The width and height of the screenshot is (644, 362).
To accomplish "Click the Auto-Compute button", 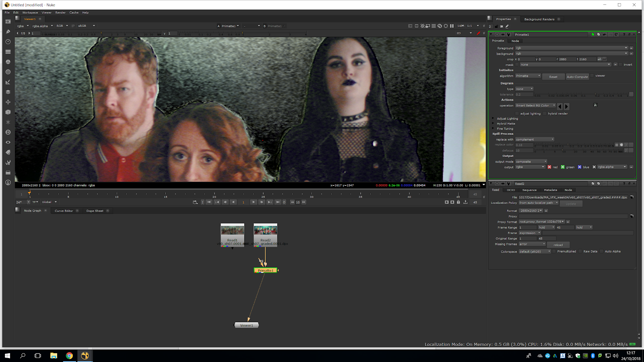I will (577, 76).
